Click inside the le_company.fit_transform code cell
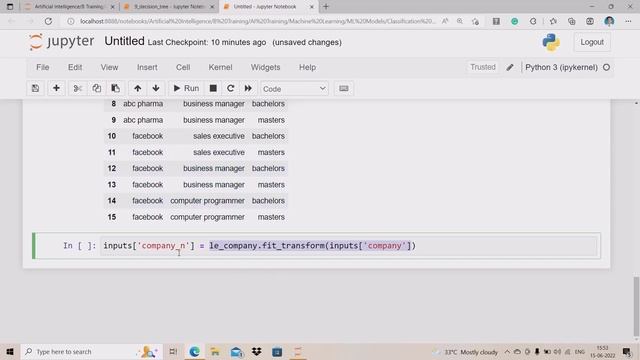Screen dimensions: 640x360 coord(349,246)
